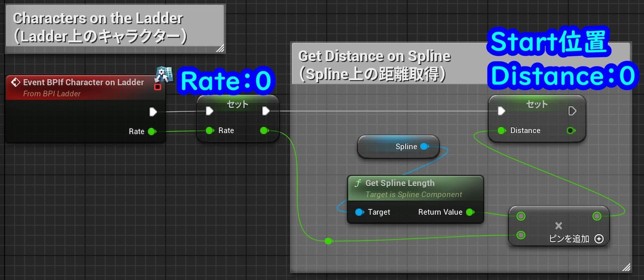Click the Event BPIf Character on Ladder node title
Screen dimensions: 644x280
(83, 82)
